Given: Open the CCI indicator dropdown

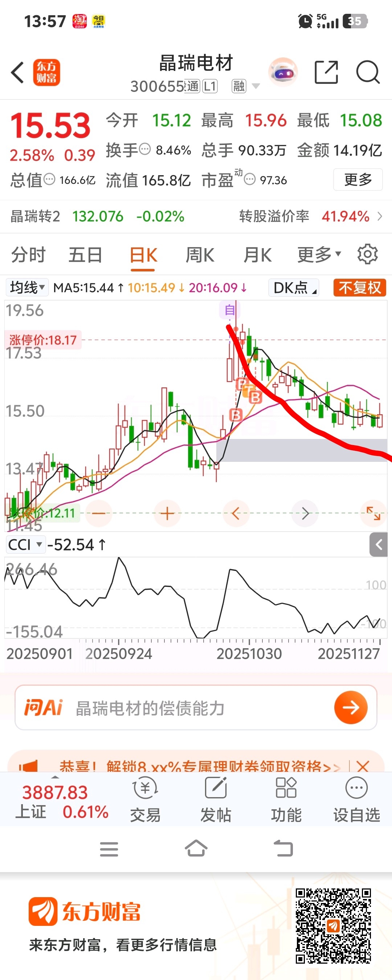Looking at the screenshot, I should point(25,545).
